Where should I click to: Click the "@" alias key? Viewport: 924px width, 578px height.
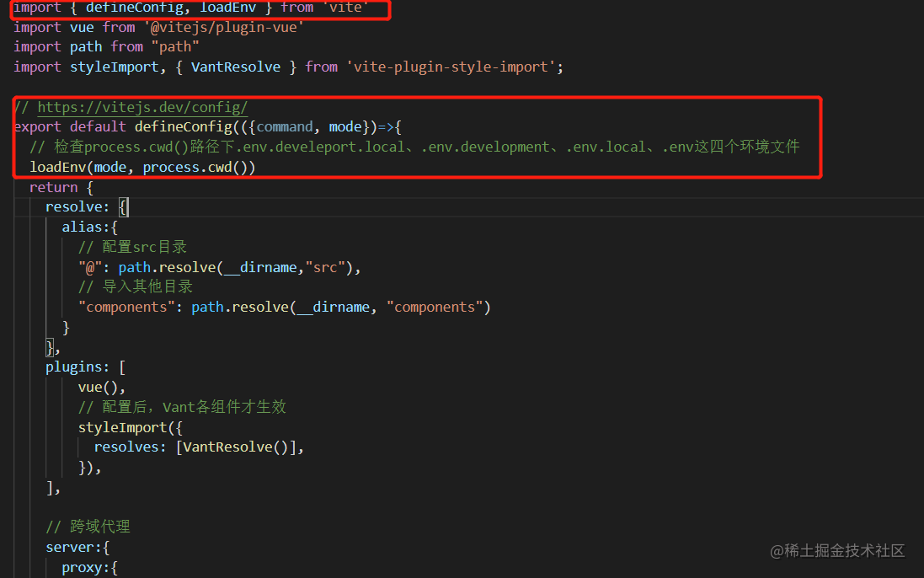[x=90, y=267]
